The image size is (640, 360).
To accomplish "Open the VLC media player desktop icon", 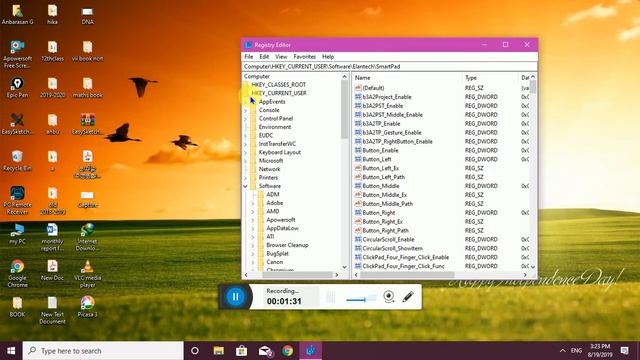I will (87, 273).
